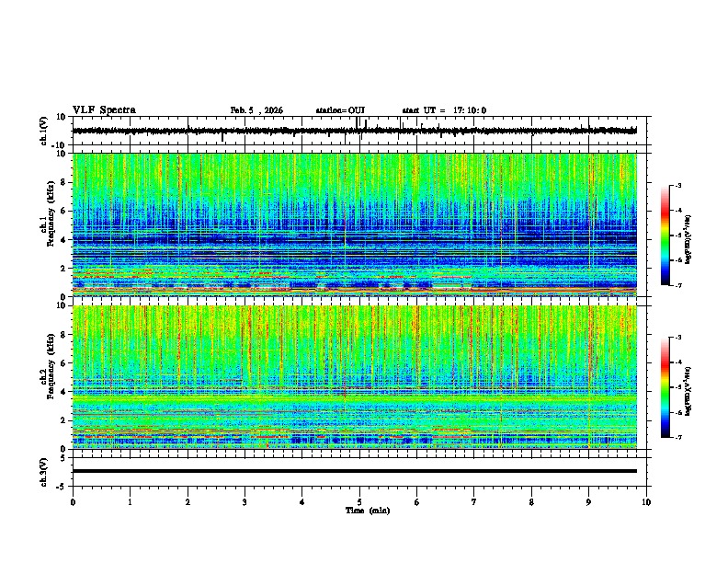Viewport: 728px width, 563px height.
Task: Click the "2" kHz tick on ch.2 frequency axis
Action: point(63,420)
